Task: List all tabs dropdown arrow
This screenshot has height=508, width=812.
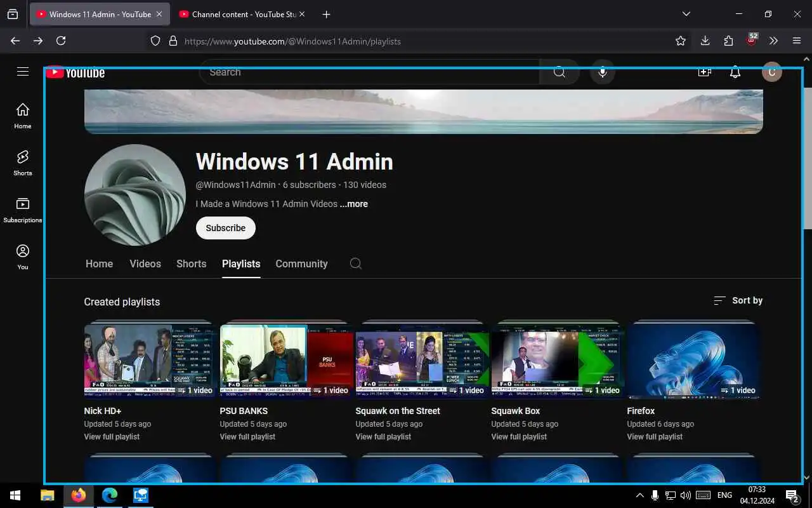Action: click(686, 14)
